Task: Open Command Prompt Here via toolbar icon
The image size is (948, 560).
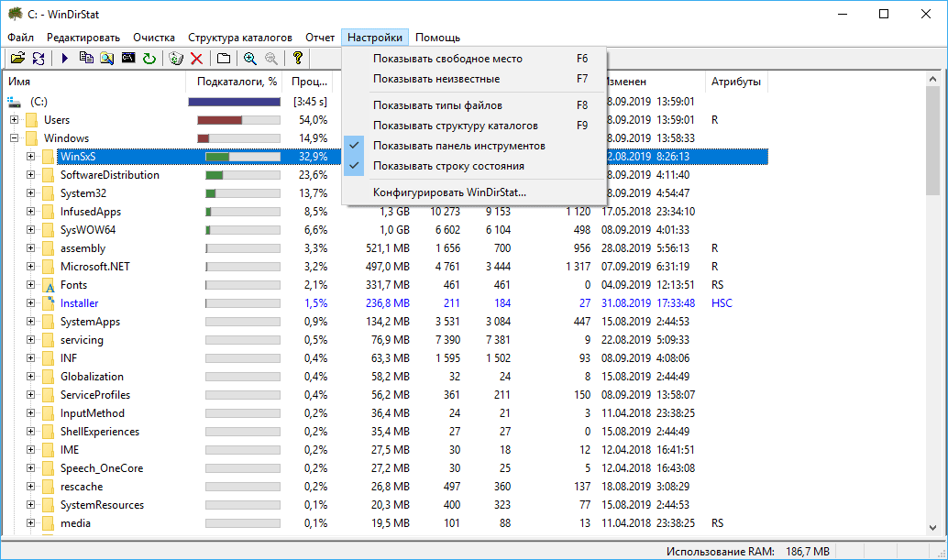Action: (x=128, y=58)
